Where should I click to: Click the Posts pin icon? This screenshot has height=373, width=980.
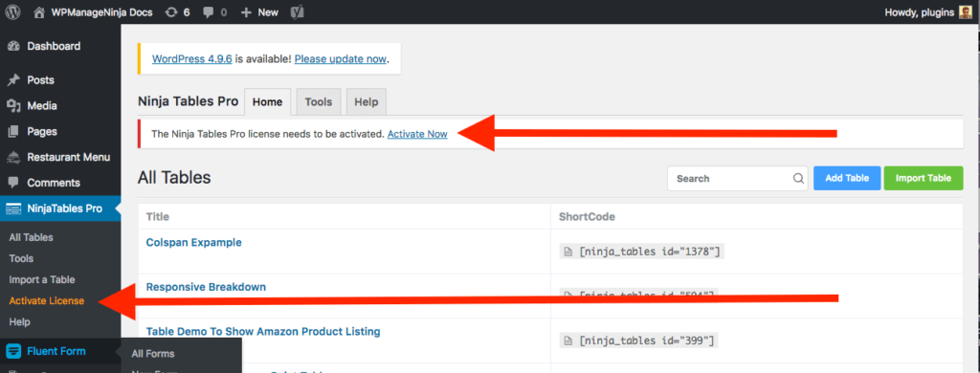click(13, 80)
